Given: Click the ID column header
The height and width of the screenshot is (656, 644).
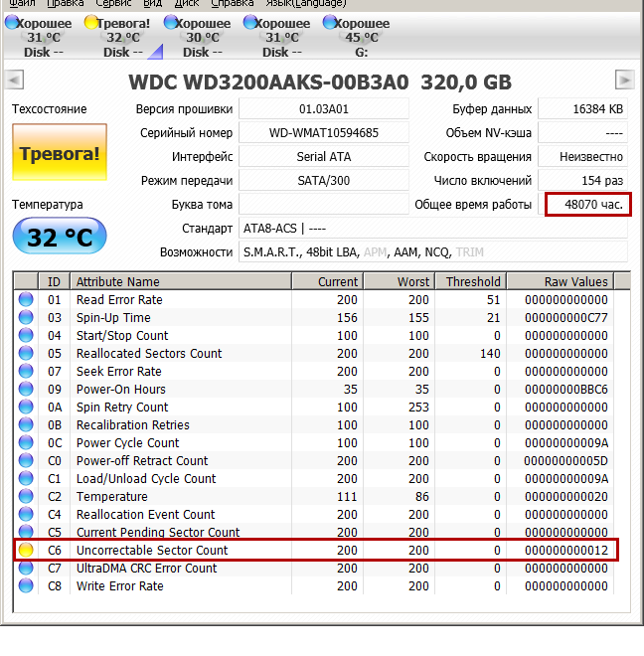Looking at the screenshot, I should (x=54, y=281).
